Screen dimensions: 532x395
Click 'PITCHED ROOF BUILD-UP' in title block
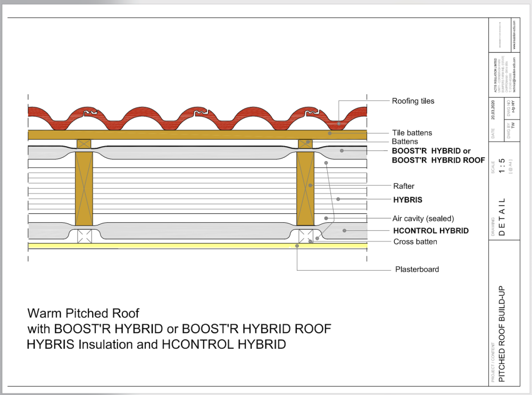coord(502,334)
